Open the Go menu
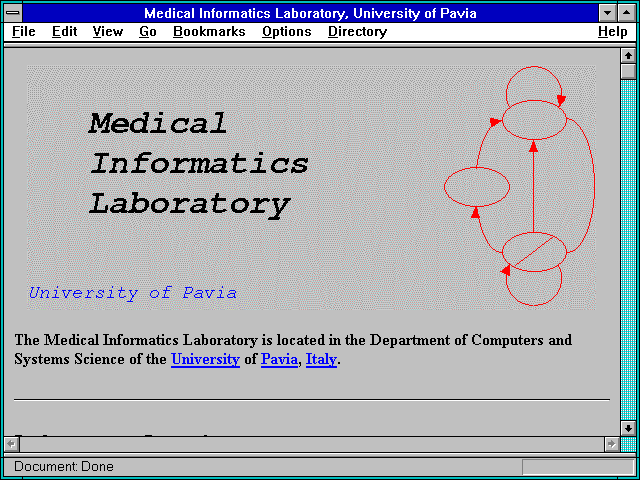 click(x=148, y=32)
